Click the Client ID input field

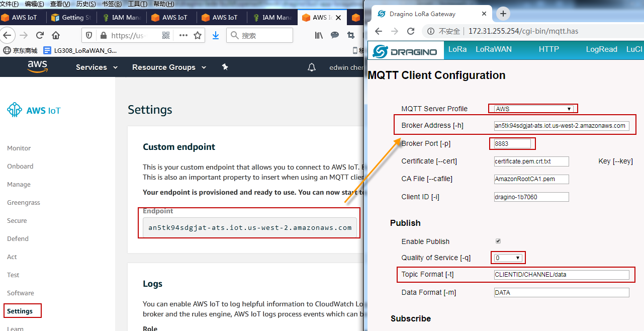click(531, 197)
